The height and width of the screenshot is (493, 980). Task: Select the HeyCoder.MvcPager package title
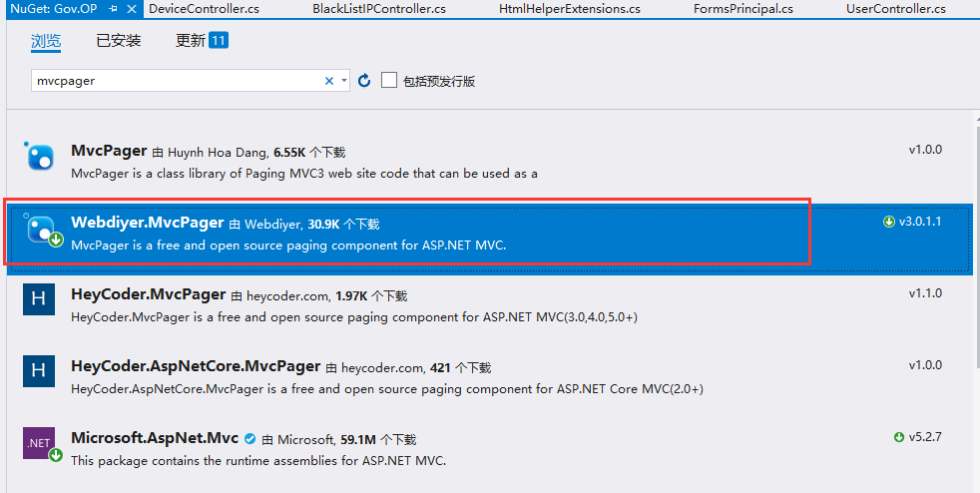148,294
